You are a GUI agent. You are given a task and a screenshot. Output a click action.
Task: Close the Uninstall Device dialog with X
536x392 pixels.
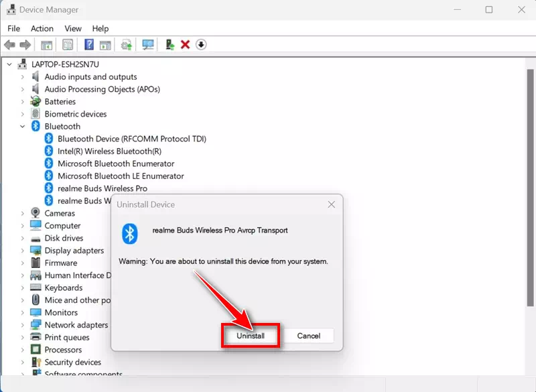coord(331,204)
